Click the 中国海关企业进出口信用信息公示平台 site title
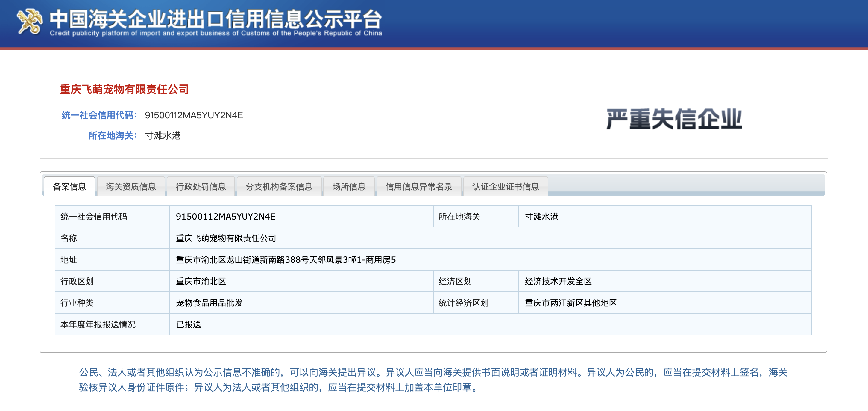 (x=216, y=19)
